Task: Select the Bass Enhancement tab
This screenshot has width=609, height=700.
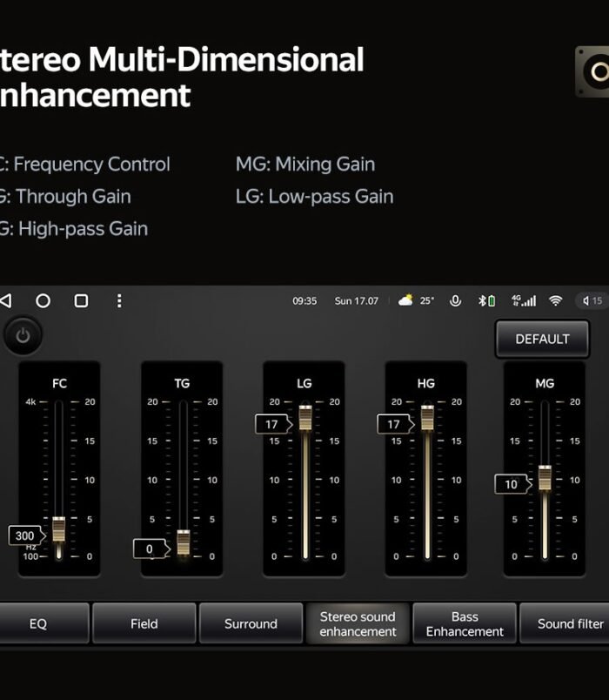Action: (x=465, y=623)
